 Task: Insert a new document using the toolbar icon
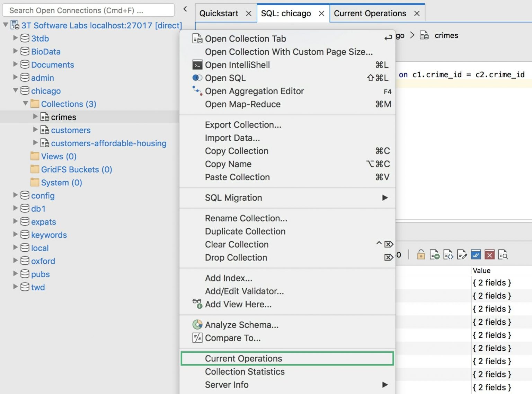click(x=435, y=255)
